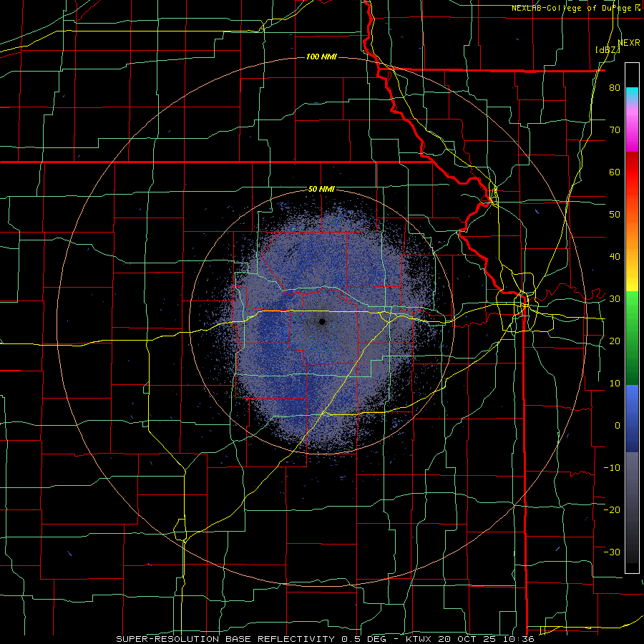Click the 100 NMI range ring label
This screenshot has width=644, height=644.
321,57
